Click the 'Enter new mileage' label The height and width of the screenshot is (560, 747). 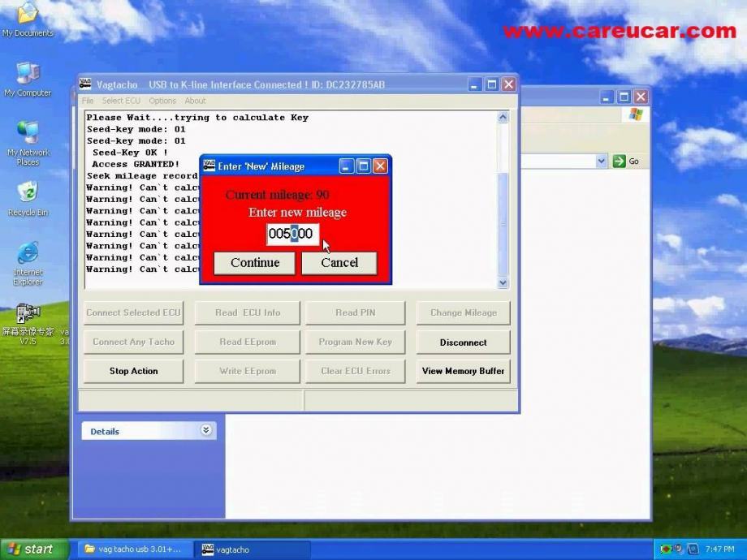297,213
